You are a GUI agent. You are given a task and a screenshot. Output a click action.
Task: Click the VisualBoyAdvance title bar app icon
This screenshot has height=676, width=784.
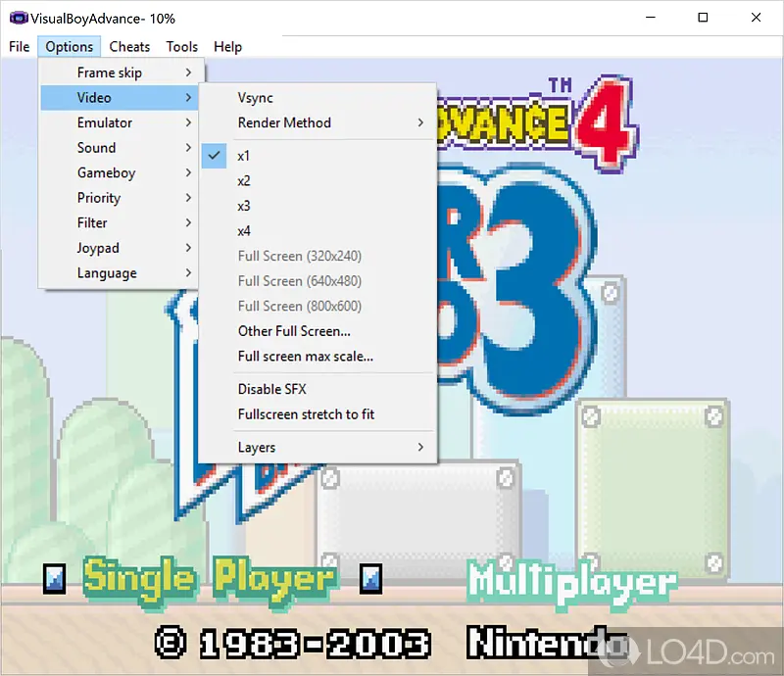click(17, 18)
